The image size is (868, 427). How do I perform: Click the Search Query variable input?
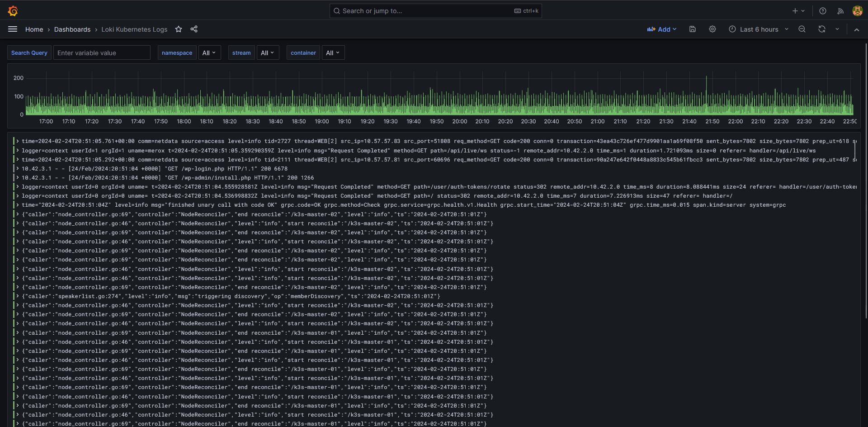tap(102, 53)
